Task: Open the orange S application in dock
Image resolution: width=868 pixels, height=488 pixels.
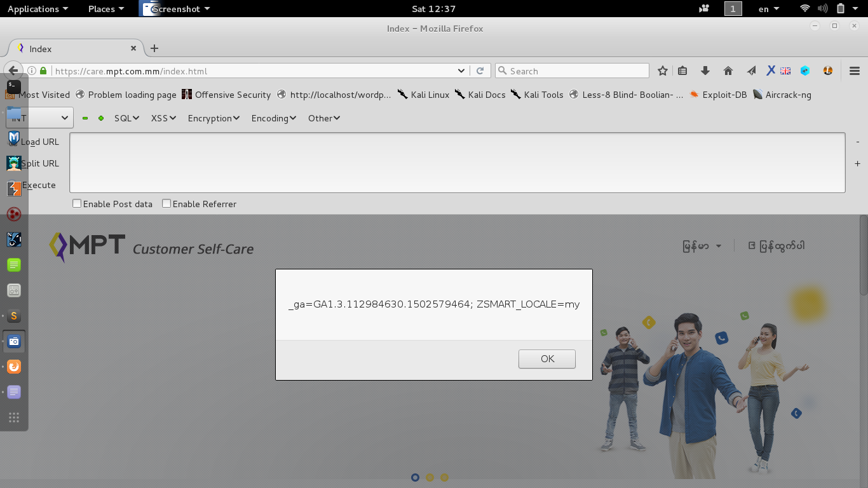Action: point(14,316)
